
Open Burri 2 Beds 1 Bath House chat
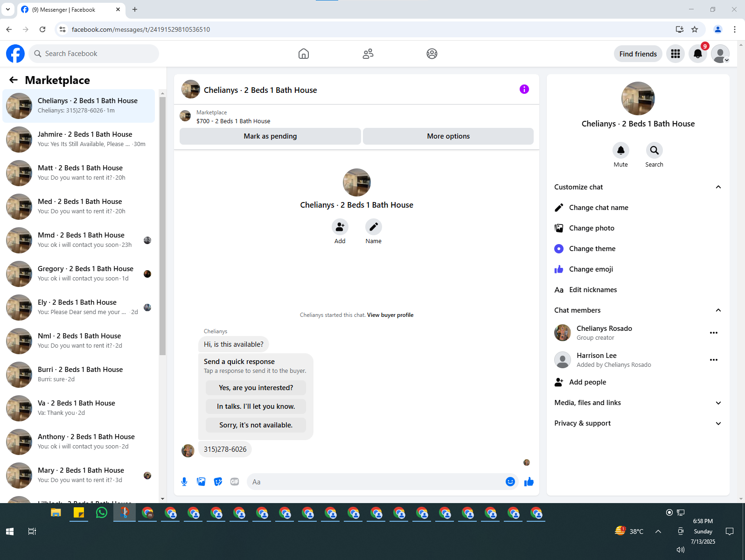[x=79, y=374]
